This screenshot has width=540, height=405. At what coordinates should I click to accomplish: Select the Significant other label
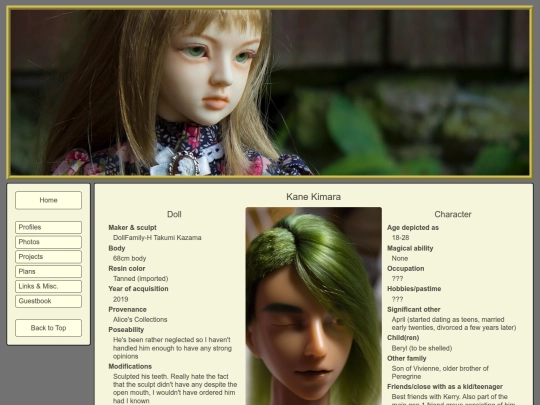[x=414, y=310]
